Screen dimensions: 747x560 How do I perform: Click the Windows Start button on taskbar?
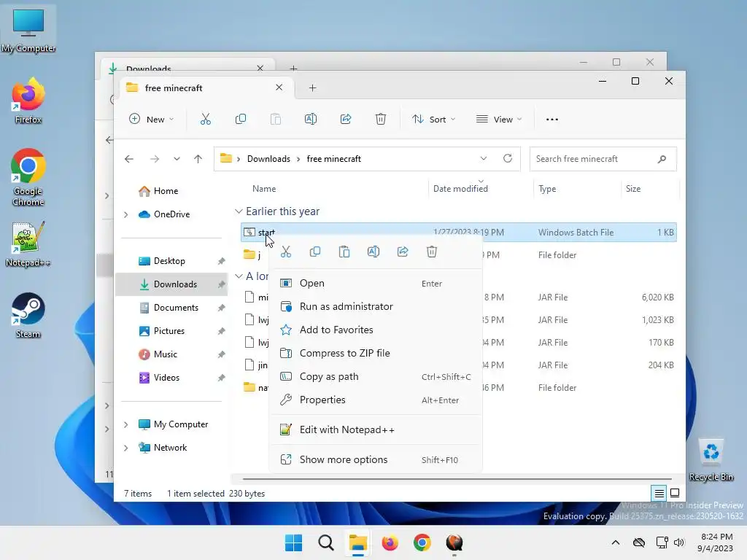(293, 542)
